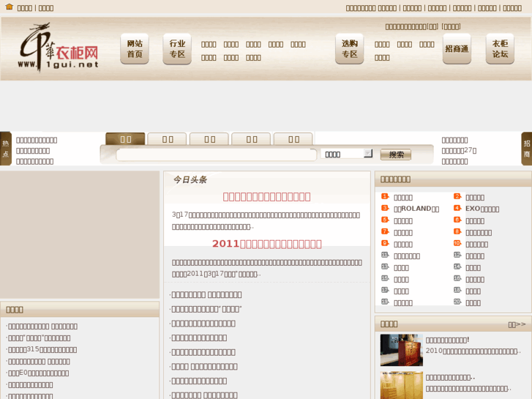Viewport: 532px width, 399px height.
Task: Click the gray number 19 ranking badge
Action: (385, 302)
